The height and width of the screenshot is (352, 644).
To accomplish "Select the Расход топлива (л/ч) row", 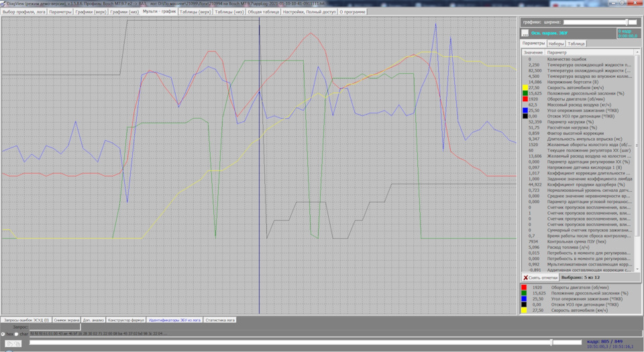I will click(578, 247).
